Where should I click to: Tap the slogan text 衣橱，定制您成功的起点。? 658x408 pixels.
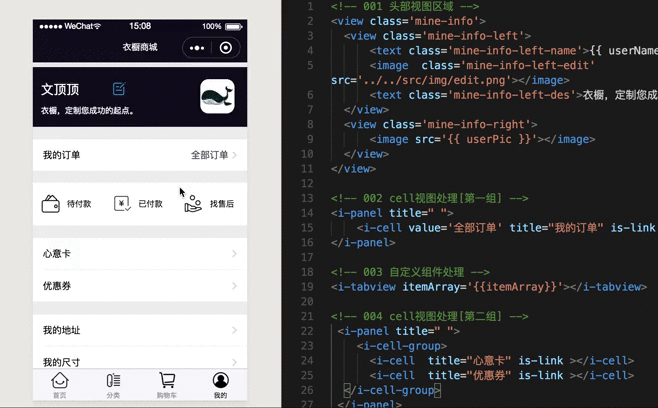[87, 111]
